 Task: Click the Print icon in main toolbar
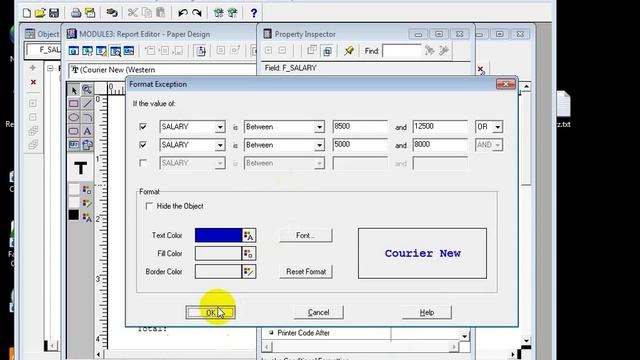click(76, 13)
